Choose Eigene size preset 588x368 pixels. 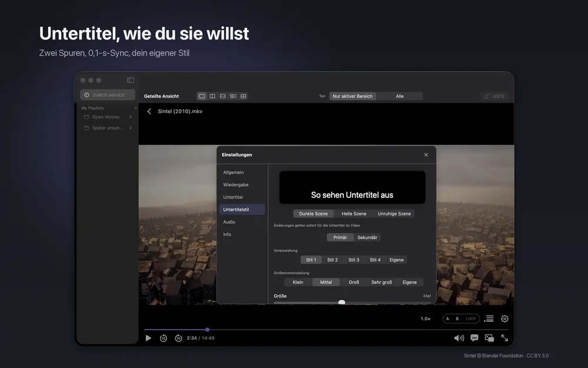[409, 283]
